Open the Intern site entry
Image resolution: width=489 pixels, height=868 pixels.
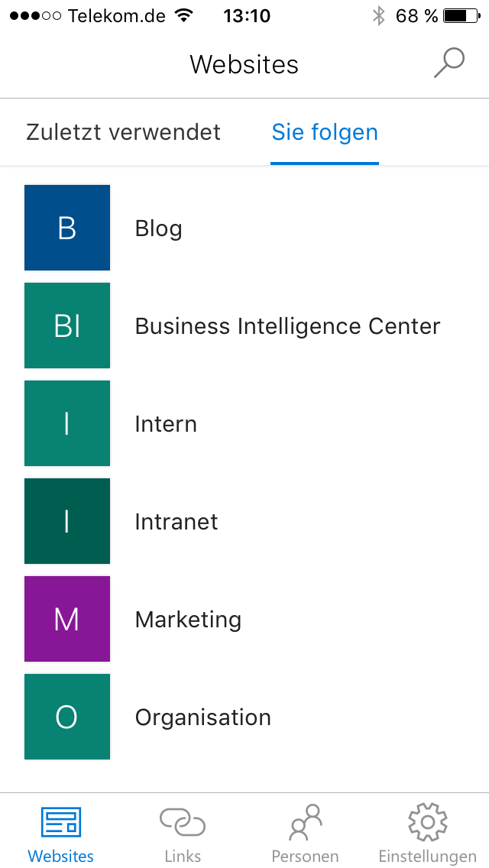(x=166, y=424)
